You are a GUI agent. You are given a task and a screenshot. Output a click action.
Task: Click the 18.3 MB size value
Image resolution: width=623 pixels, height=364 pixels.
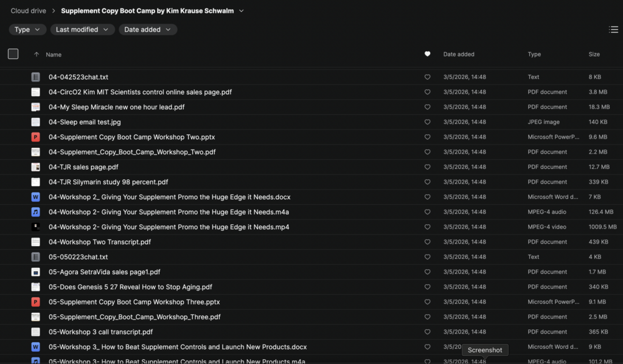point(599,107)
